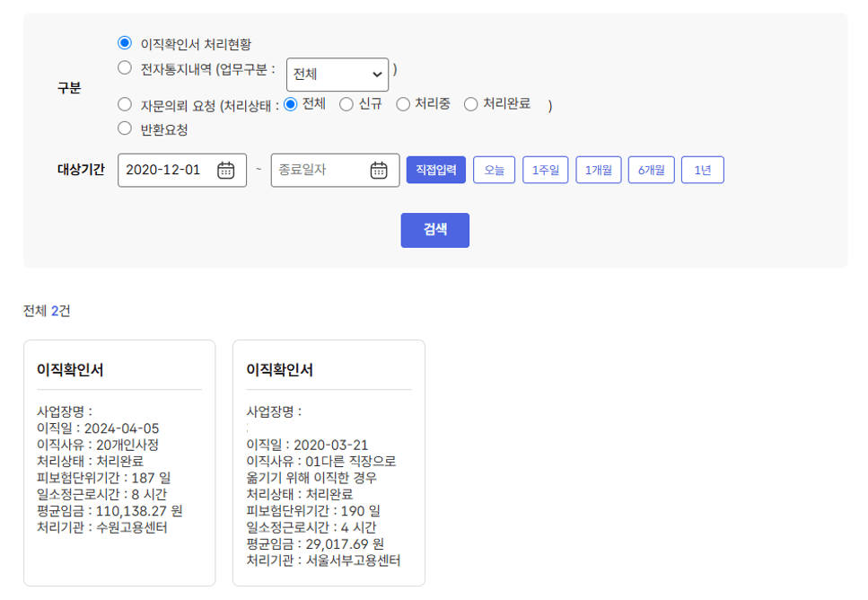Select the 1주일 period option
Image resolution: width=868 pixels, height=600 pixels.
(545, 170)
